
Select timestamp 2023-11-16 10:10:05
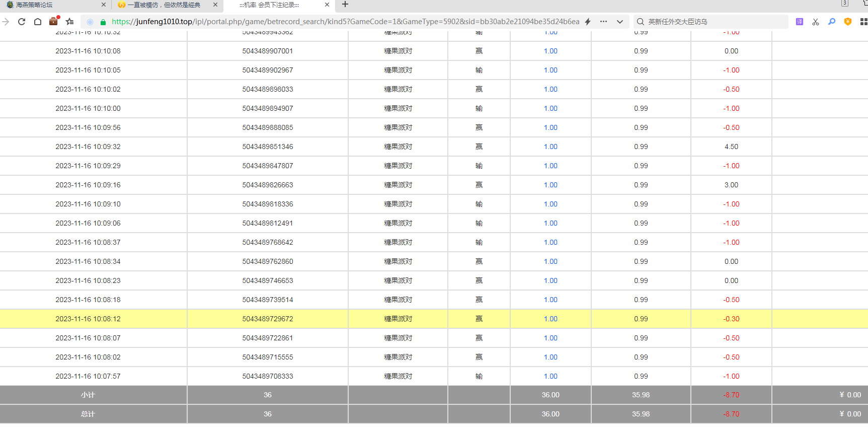[88, 70]
